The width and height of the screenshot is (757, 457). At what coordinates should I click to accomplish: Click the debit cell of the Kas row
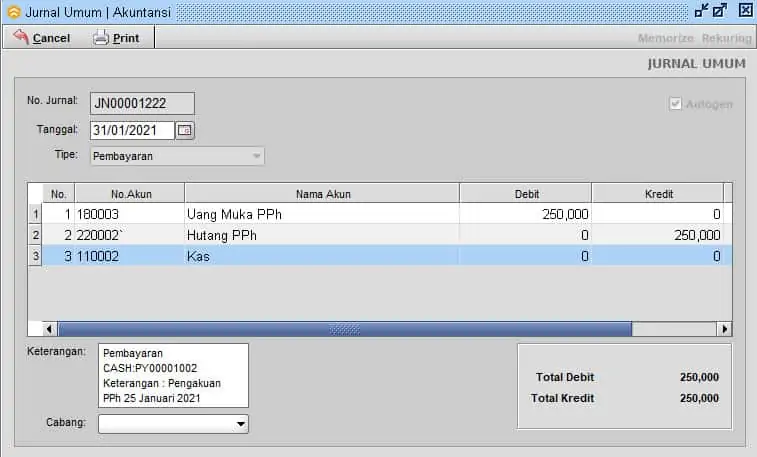coord(525,256)
